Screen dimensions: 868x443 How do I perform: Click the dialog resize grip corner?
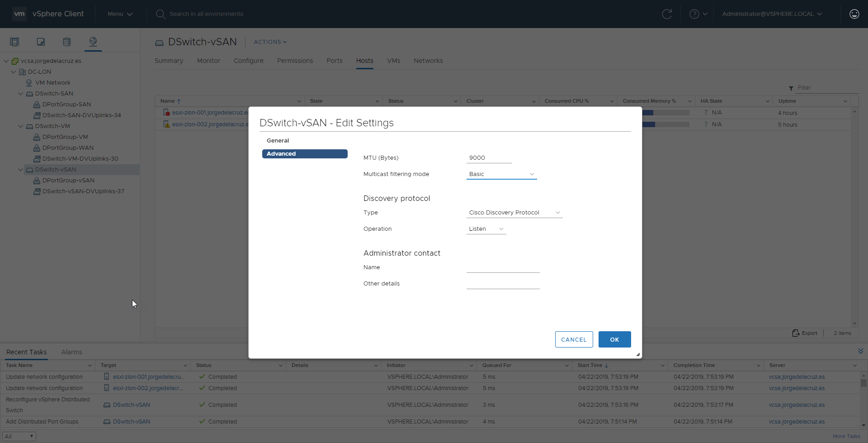click(x=638, y=354)
